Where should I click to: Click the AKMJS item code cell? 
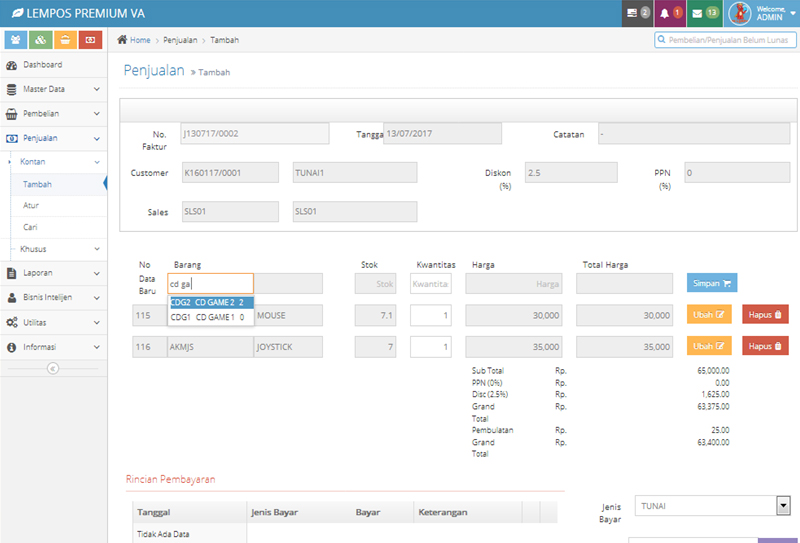click(211, 347)
